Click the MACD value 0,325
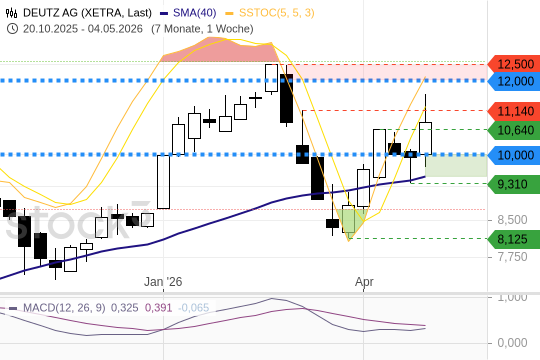This screenshot has width=540, height=360. [x=124, y=307]
